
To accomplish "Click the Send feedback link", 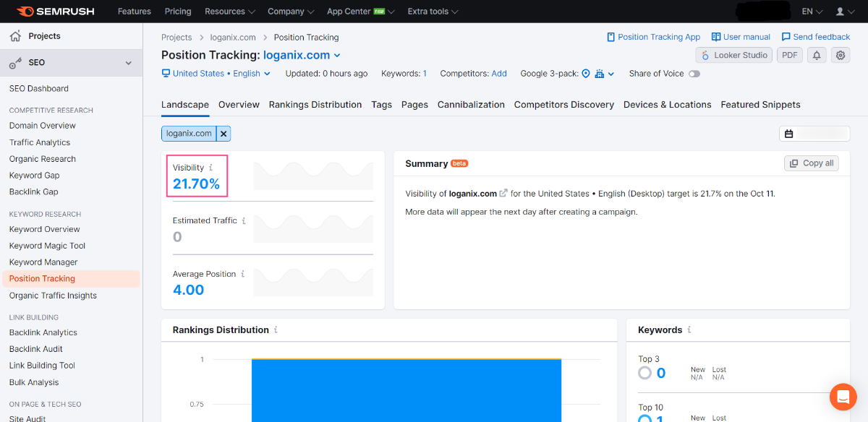I will coord(816,37).
